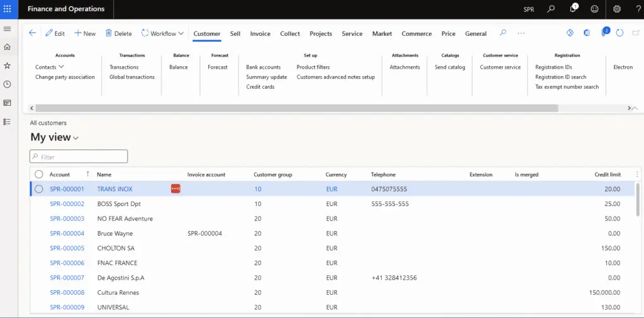This screenshot has height=318, width=644.
Task: Open the feedback smiley icon
Action: 594,9
